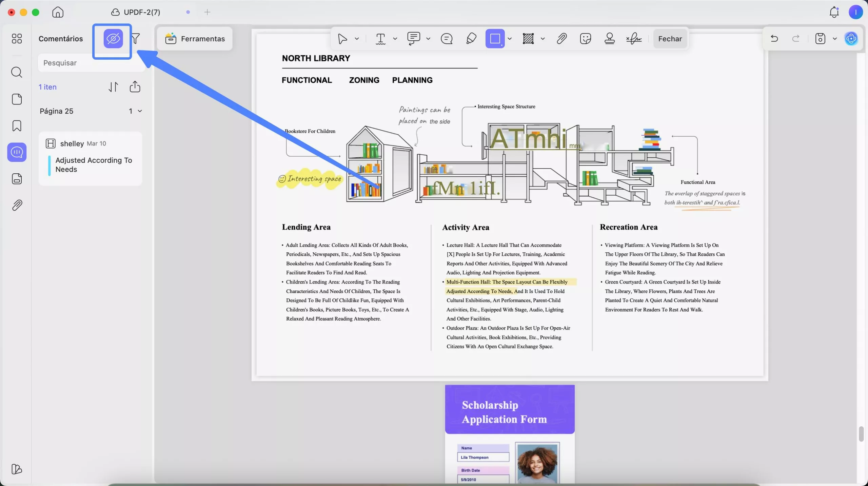Open the user account avatar
Image resolution: width=868 pixels, height=486 pixels.
pos(856,12)
